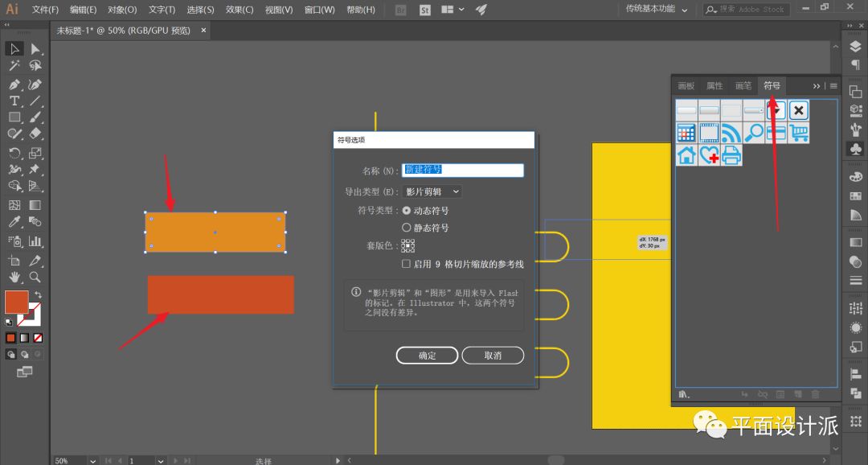
Task: Choose the RSS feed symbol
Action: click(x=731, y=133)
